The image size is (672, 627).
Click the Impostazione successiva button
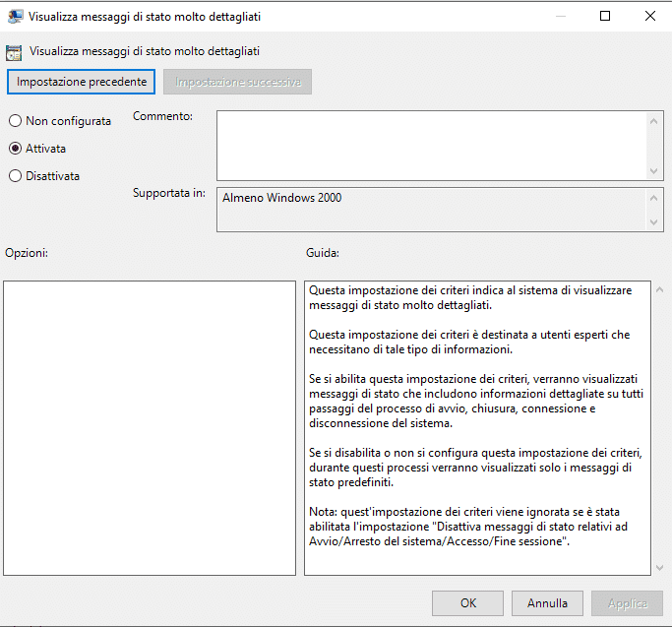(x=237, y=82)
